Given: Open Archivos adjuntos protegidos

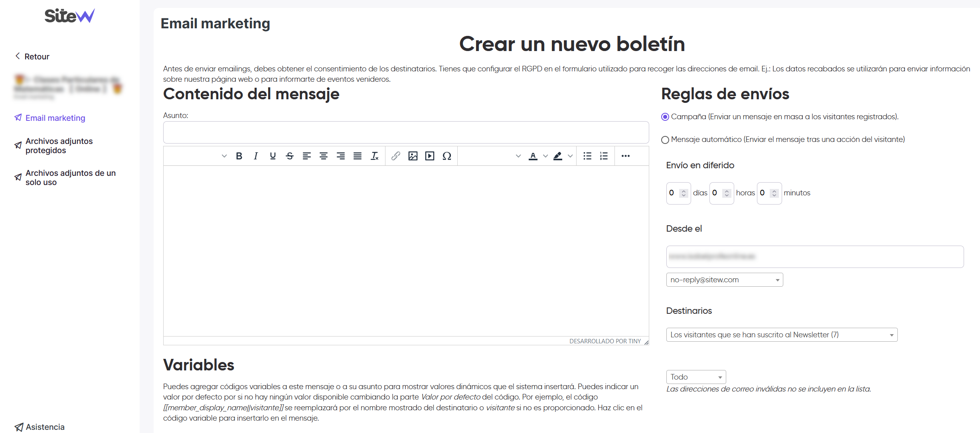Looking at the screenshot, I should (x=59, y=146).
